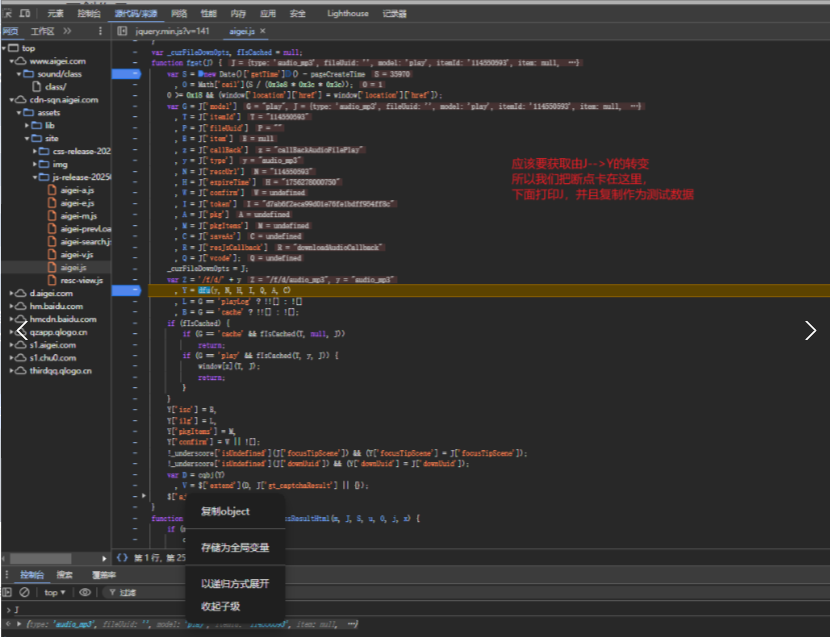Expand the s1.chu0.com domain node

[x=11, y=357]
